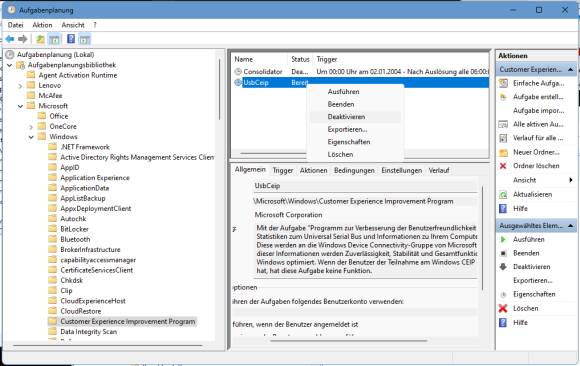Collapse the Aufgabenplanungsbibliothek tree node
This screenshot has height=366, width=580.
coord(10,65)
